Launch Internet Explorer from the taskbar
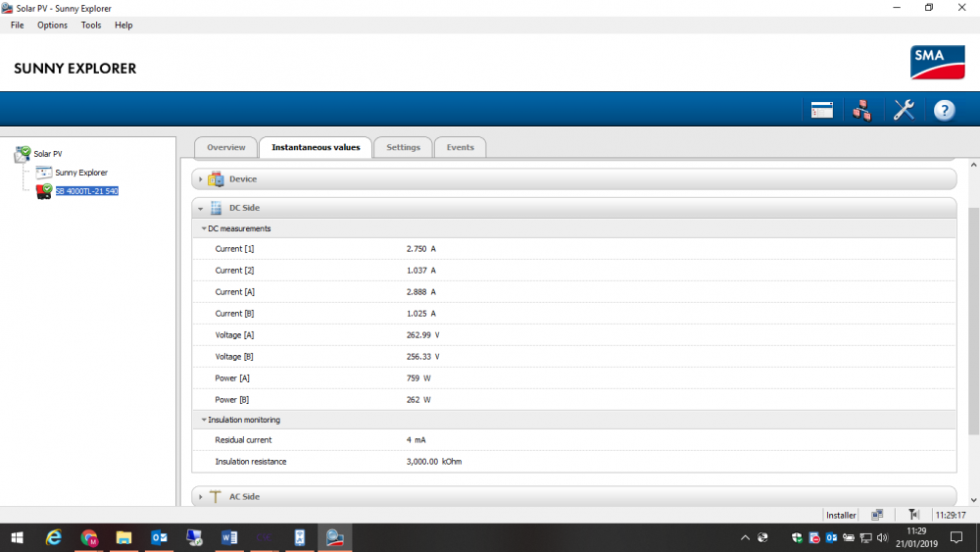The width and height of the screenshot is (980, 552). [x=54, y=537]
